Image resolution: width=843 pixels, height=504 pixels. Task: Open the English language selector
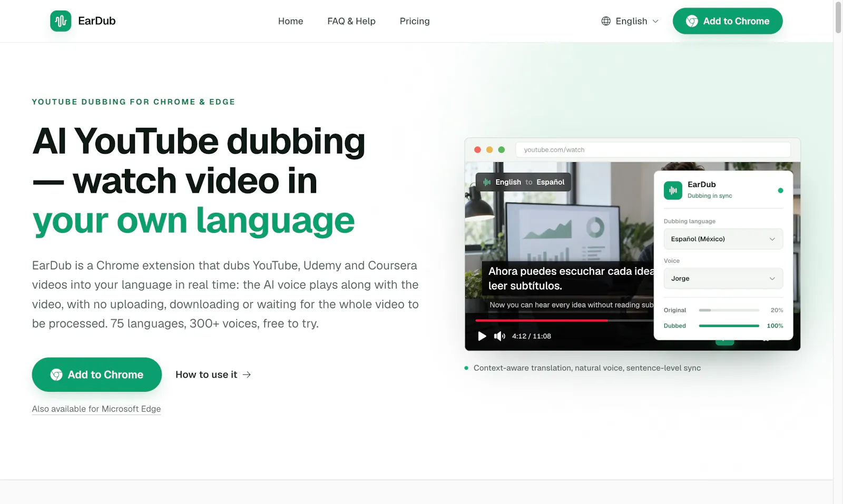[x=630, y=21]
